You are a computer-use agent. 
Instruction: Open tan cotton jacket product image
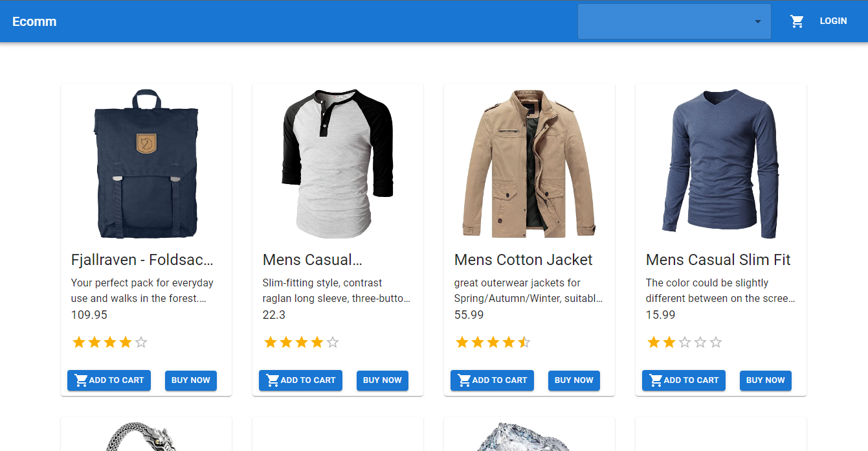(x=529, y=163)
